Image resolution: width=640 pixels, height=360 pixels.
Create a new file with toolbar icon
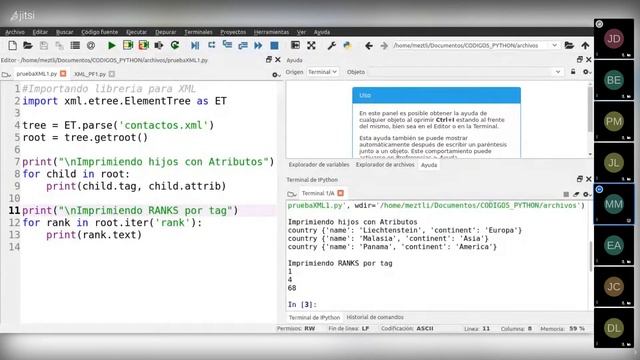pos(13,45)
